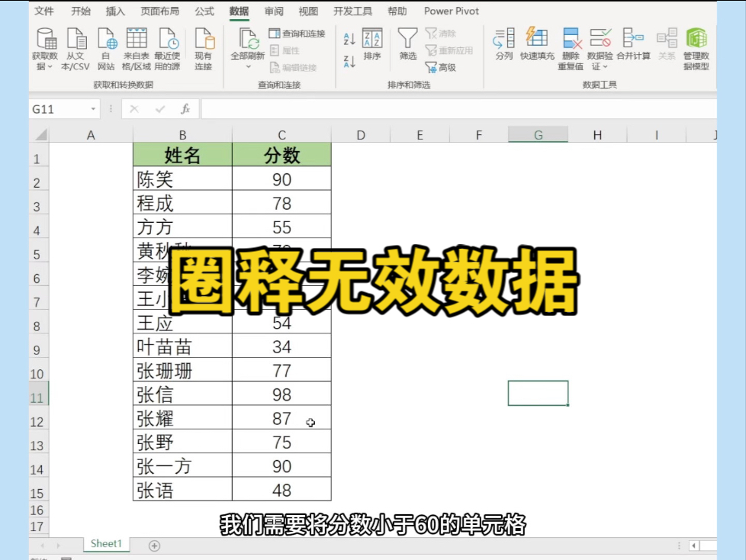746x560 pixels.
Task: Expand the 全部刷新 dropdown arrow
Action: click(x=248, y=67)
